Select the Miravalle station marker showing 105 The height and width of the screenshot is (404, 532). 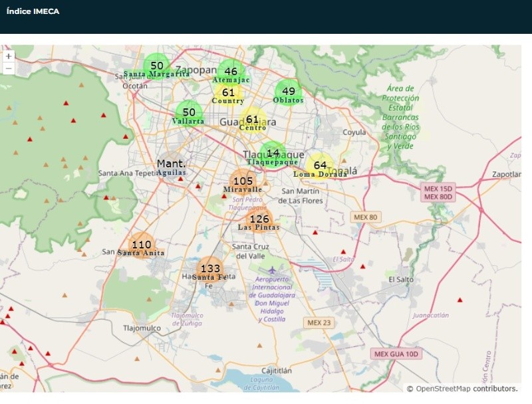(x=243, y=181)
